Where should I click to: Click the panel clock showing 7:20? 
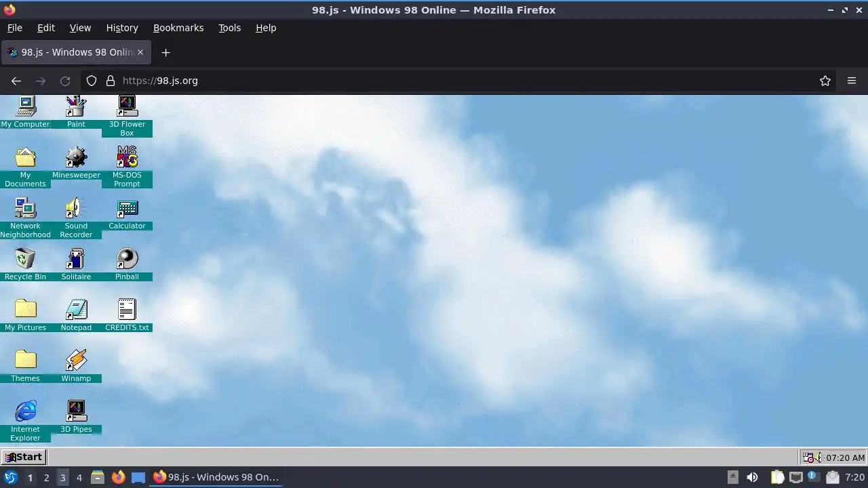tap(854, 477)
